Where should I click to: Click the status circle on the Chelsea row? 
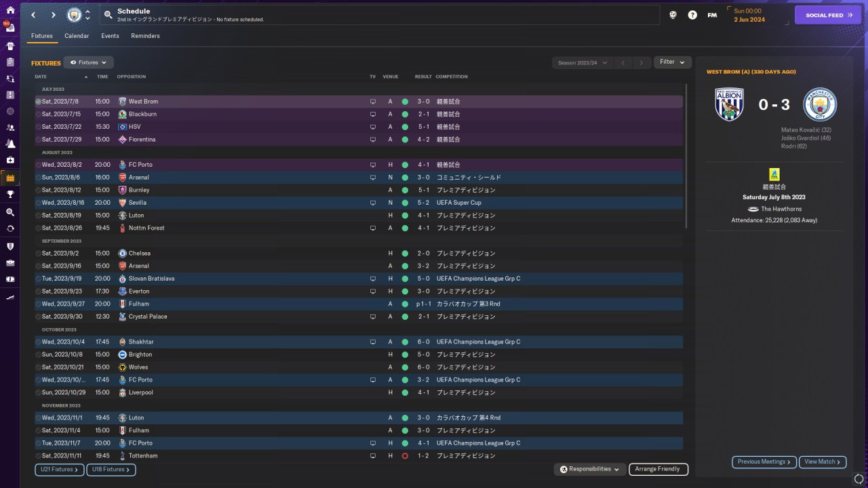38,253
